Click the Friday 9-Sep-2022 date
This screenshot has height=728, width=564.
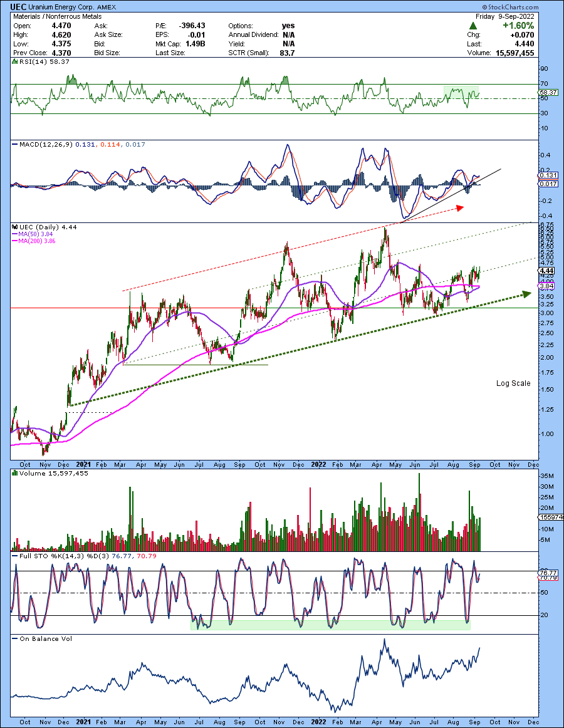coord(504,16)
